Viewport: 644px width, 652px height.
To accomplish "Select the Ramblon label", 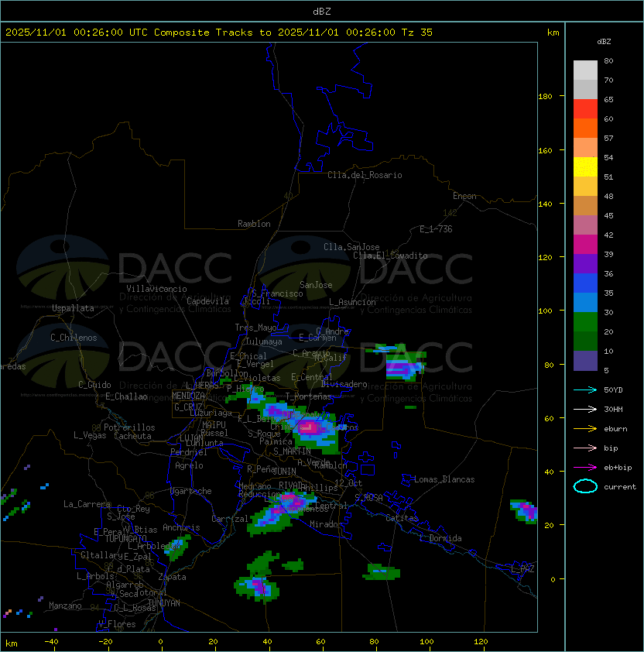I will pyautogui.click(x=254, y=224).
